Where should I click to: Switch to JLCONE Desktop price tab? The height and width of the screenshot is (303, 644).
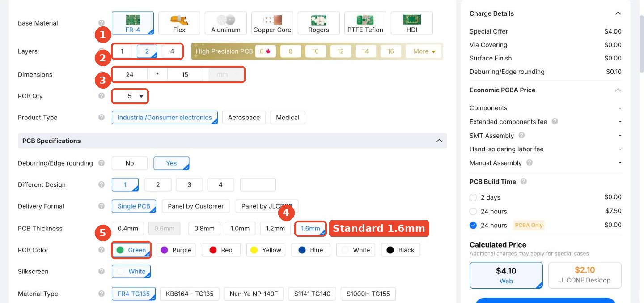pos(585,275)
